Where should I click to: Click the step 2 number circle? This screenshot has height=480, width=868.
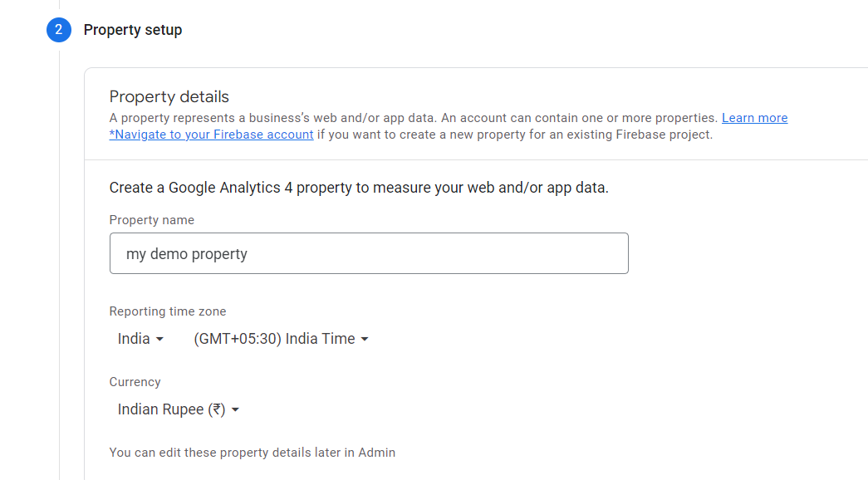coord(59,30)
